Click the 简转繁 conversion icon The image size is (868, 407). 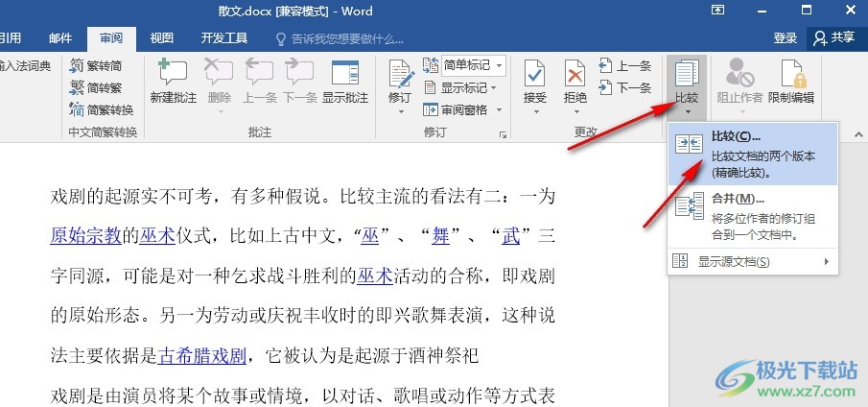pos(77,87)
